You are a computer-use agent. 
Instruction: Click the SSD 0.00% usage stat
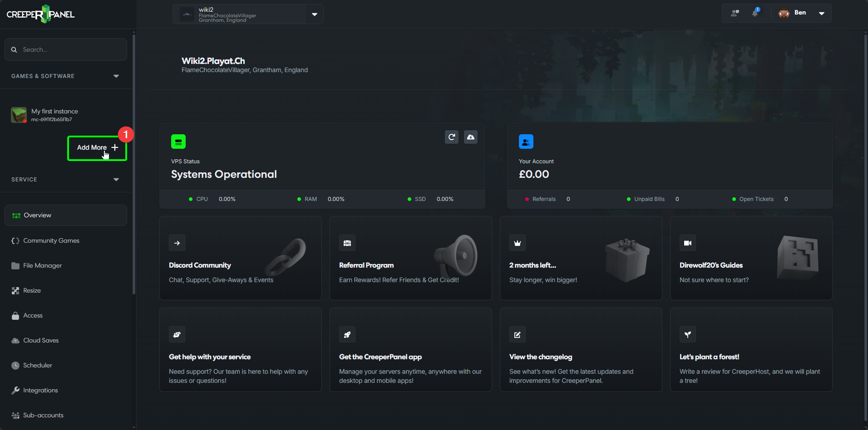430,199
